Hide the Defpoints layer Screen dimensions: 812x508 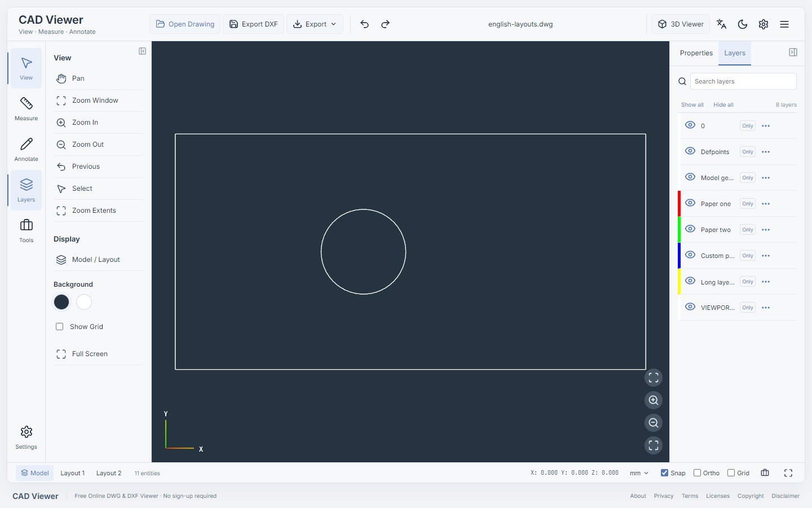[x=690, y=151]
